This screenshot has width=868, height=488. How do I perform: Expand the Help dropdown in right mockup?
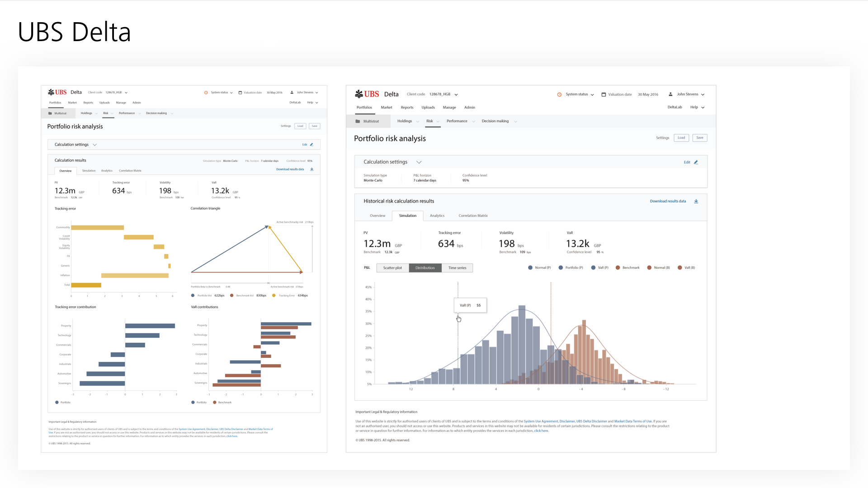coord(703,108)
